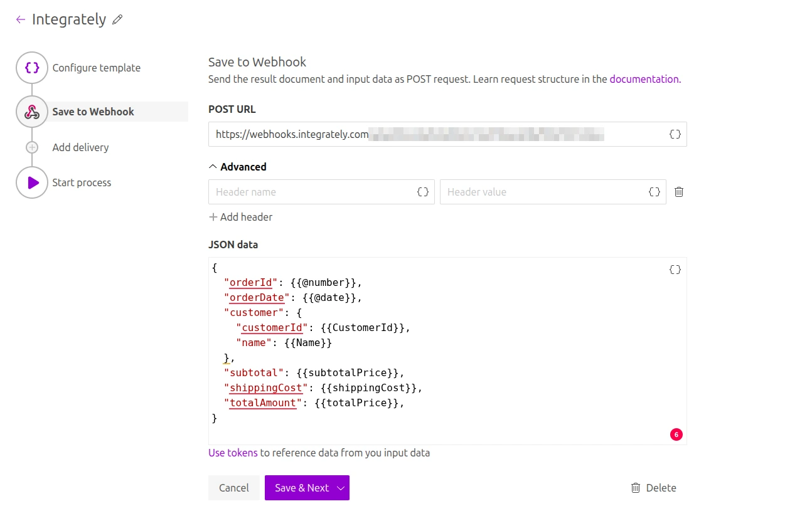
Task: Click the Integrately page title
Action: click(x=69, y=19)
